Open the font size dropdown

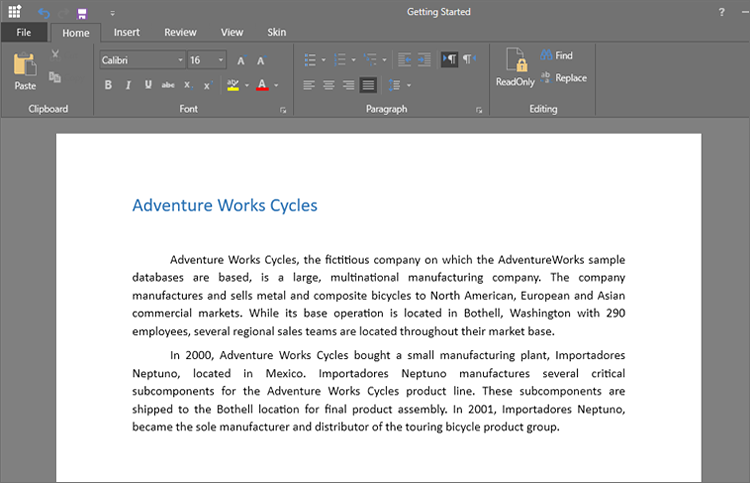coord(221,60)
